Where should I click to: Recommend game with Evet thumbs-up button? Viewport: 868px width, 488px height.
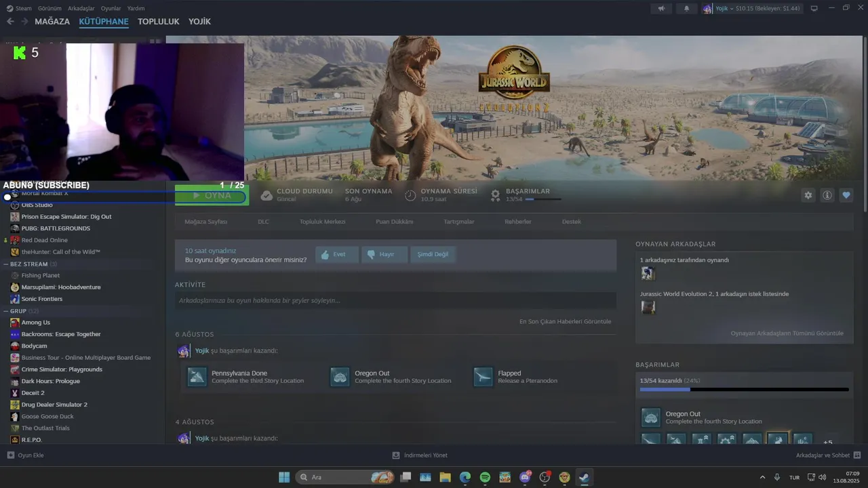pyautogui.click(x=337, y=255)
